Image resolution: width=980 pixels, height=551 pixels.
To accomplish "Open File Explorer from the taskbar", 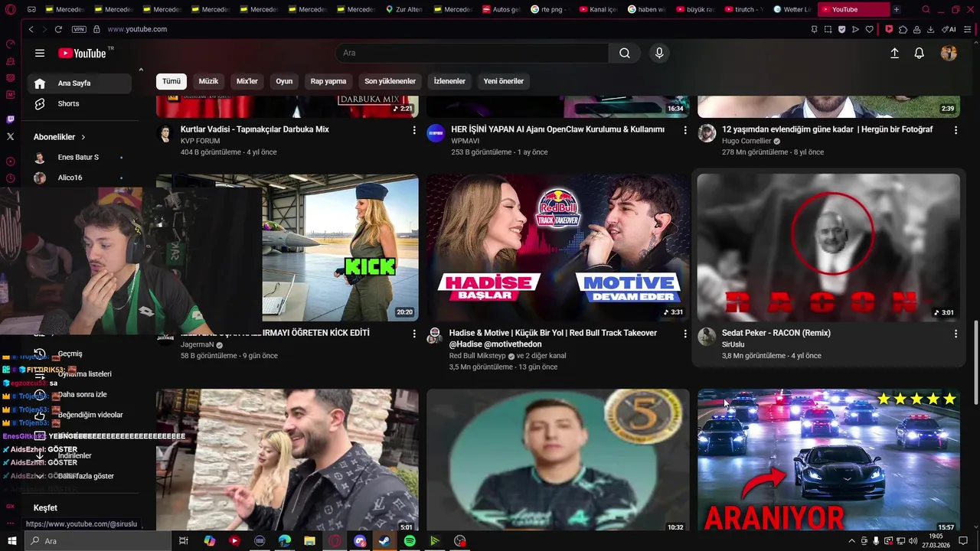I will (x=309, y=541).
